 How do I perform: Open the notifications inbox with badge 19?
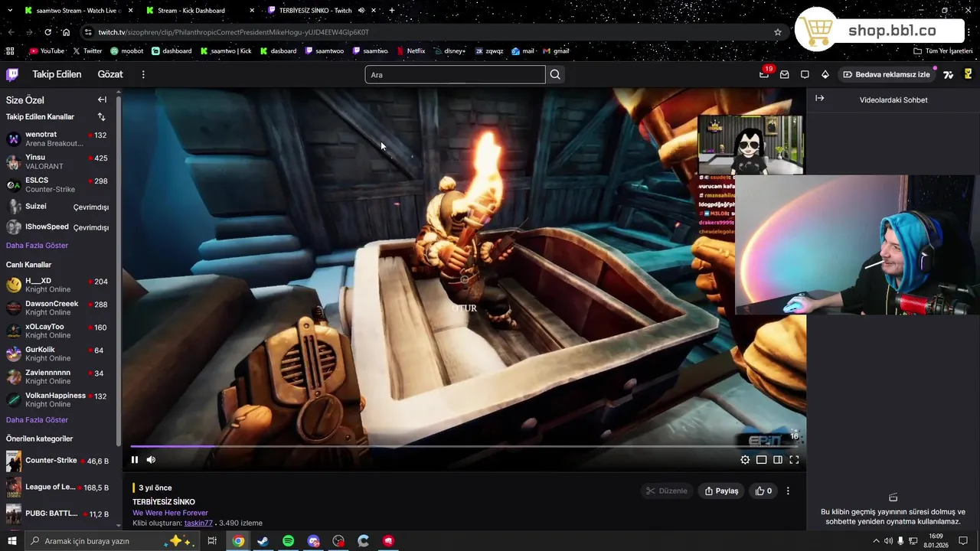click(764, 74)
